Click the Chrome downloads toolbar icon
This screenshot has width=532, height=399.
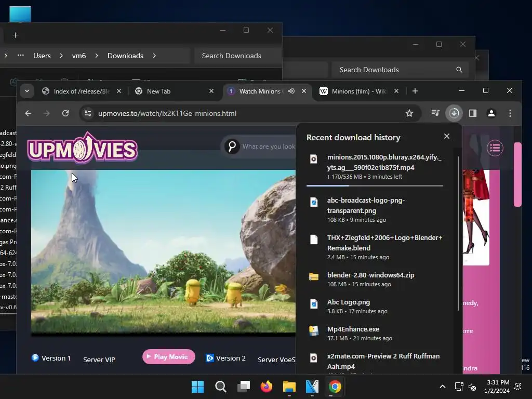[x=454, y=113]
